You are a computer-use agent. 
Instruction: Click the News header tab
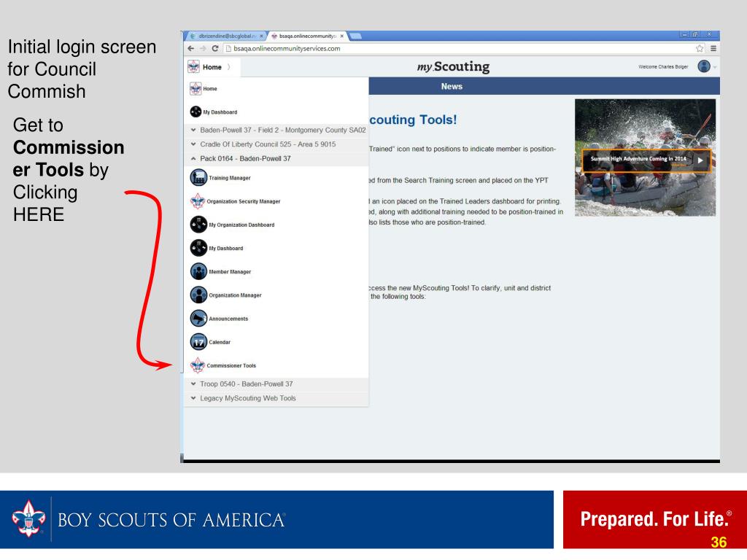[452, 87]
